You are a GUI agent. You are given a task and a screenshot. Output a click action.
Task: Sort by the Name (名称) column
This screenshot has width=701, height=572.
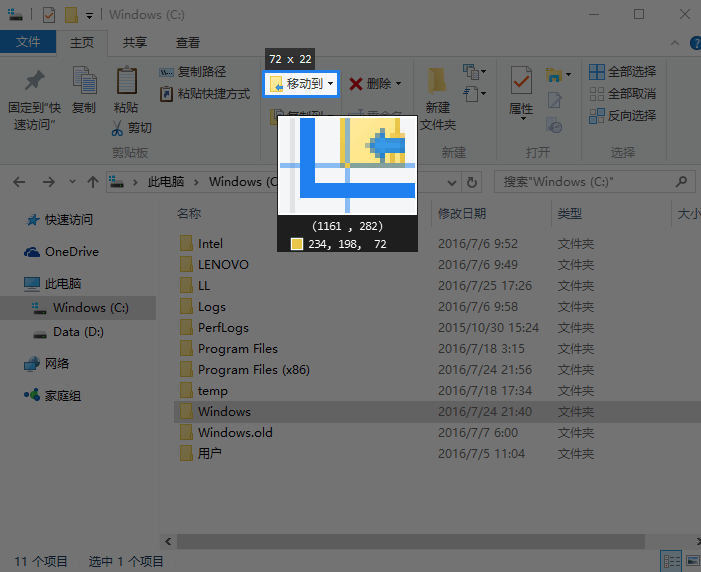pyautogui.click(x=189, y=213)
